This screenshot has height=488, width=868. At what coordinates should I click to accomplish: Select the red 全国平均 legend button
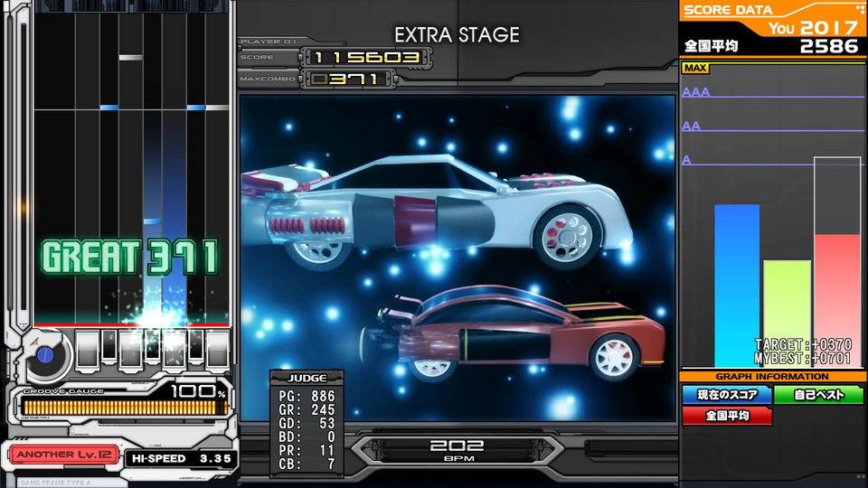click(727, 416)
